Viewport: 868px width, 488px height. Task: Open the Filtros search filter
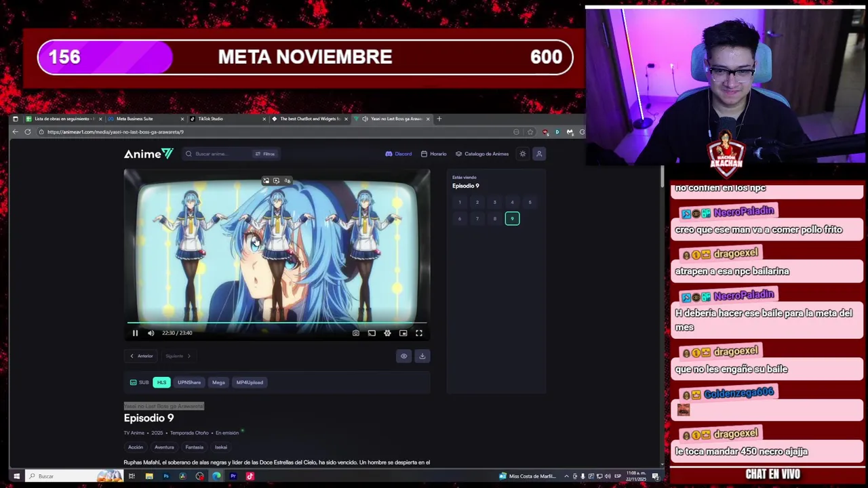[x=265, y=154]
